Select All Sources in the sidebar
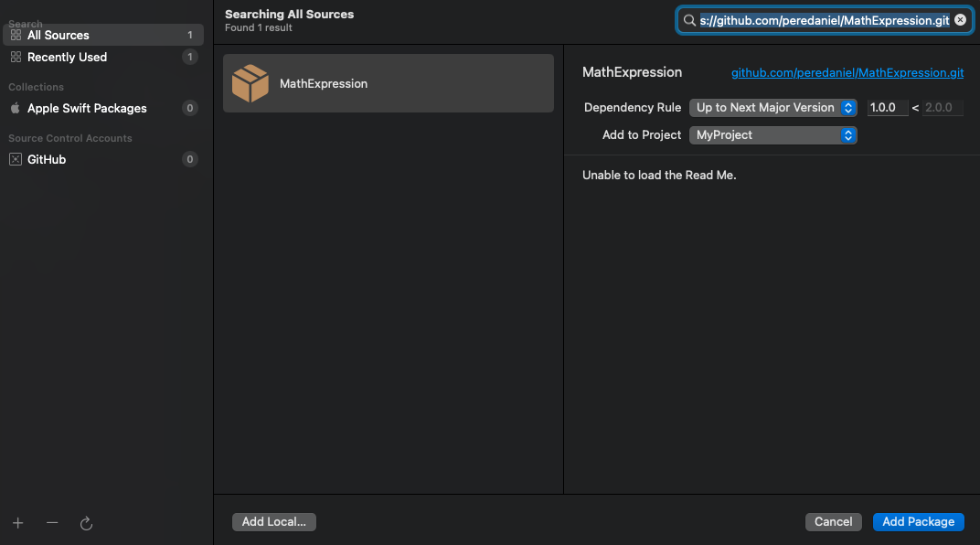 point(103,35)
